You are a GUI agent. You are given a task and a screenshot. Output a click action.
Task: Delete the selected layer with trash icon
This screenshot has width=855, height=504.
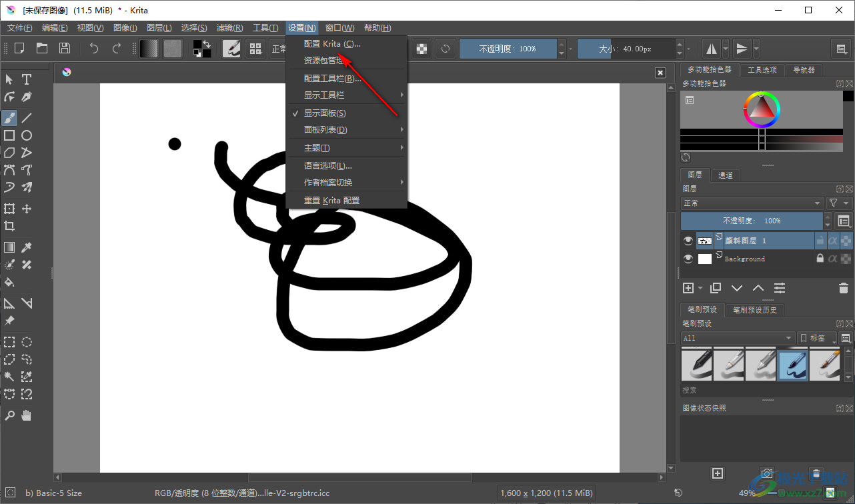click(x=843, y=288)
